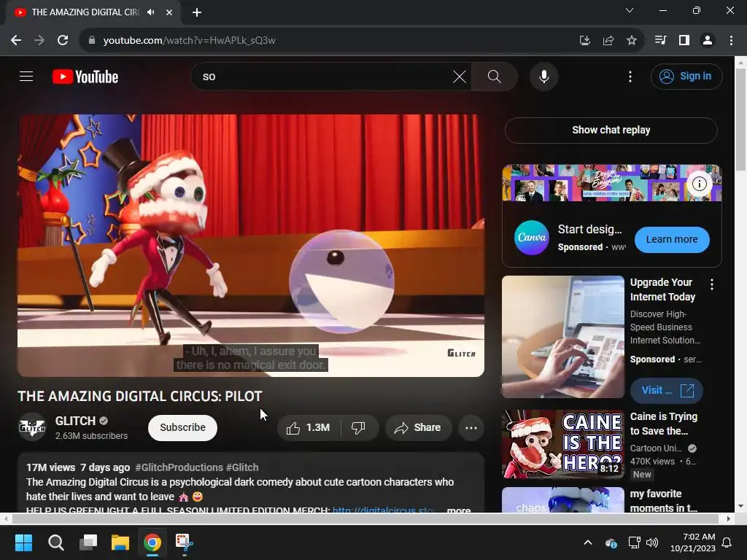Share the Amazing Digital Circus video
747x560 pixels.
pyautogui.click(x=418, y=427)
